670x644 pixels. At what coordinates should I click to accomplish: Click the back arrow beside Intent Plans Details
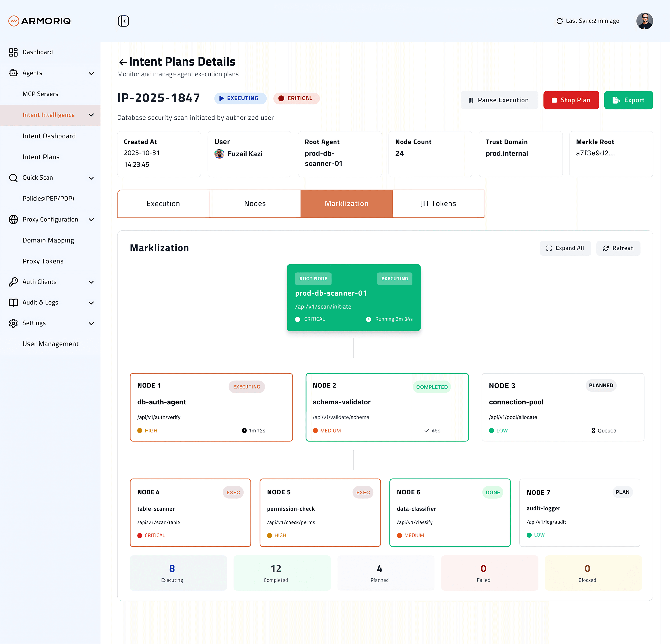(x=122, y=62)
